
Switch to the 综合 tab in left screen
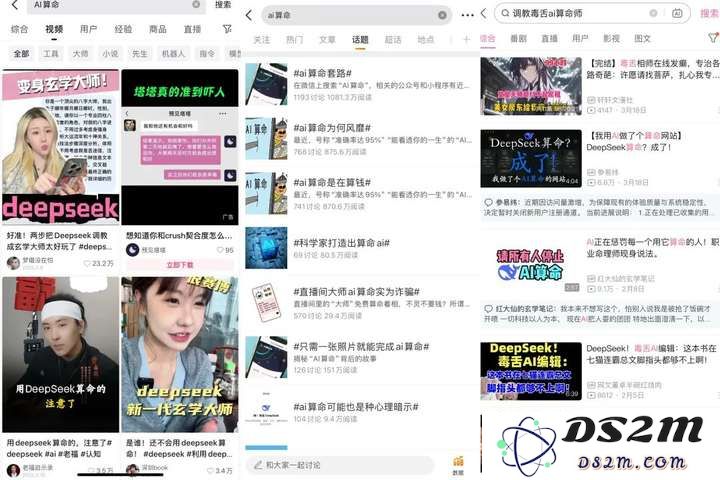(x=19, y=29)
